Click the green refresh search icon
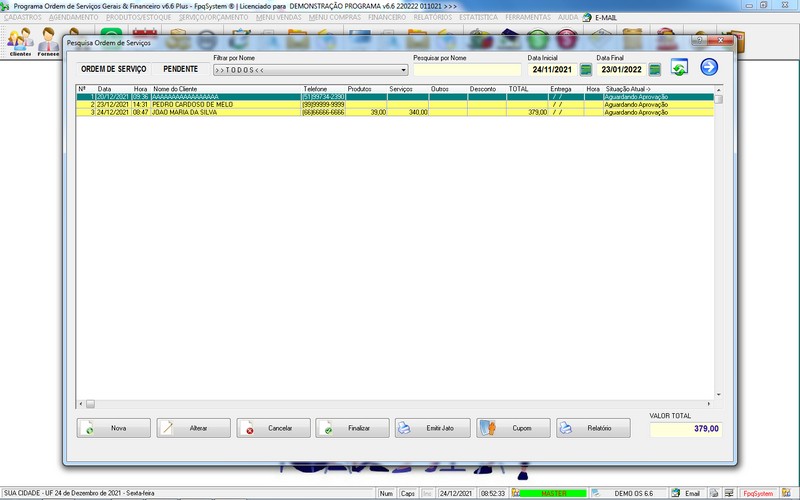800x500 pixels. (679, 67)
